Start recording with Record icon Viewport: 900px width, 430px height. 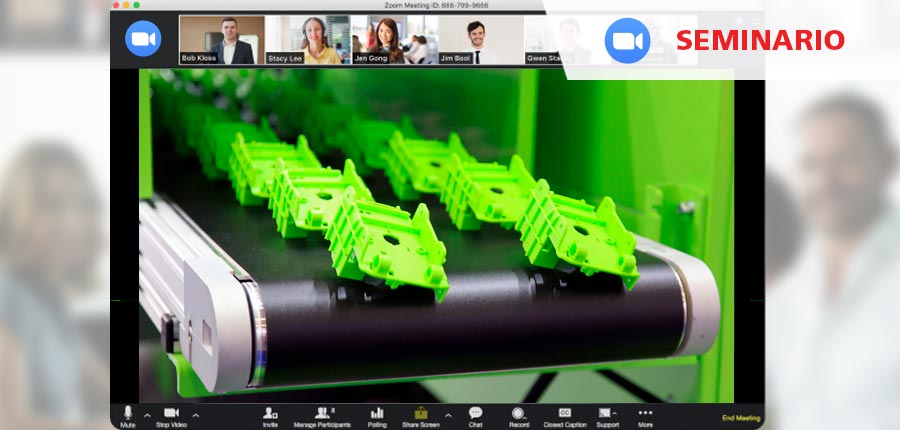point(518,414)
